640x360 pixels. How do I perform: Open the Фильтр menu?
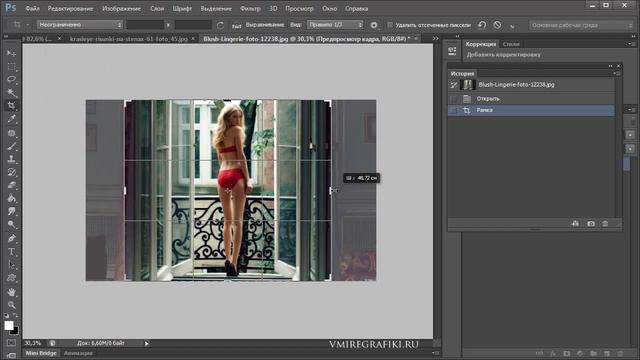click(250, 9)
